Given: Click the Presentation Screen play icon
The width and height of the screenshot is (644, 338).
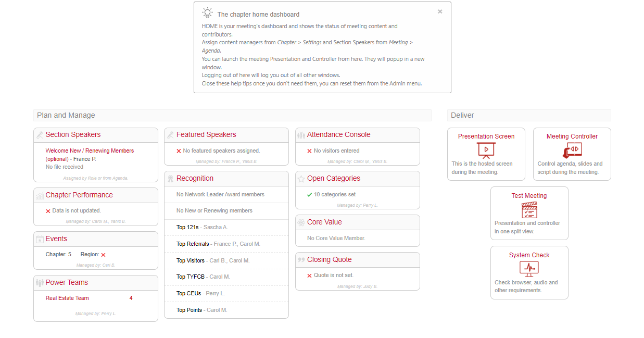Looking at the screenshot, I should point(486,150).
